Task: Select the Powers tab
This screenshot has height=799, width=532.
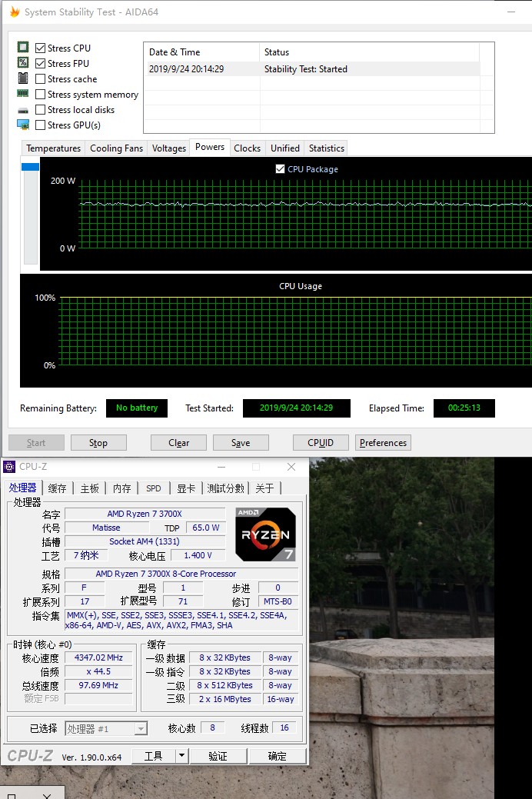Action: (209, 147)
